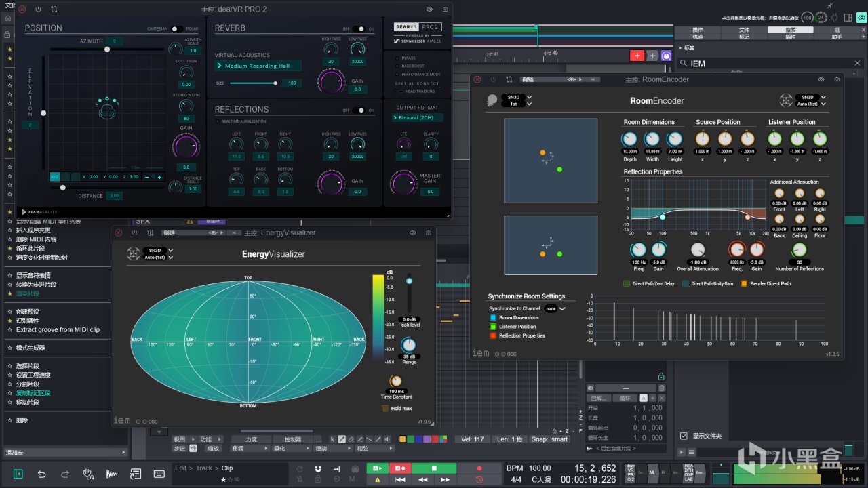Viewport: 868px width, 488px height.
Task: Toggle Render Direct Path checkbox
Action: (744, 283)
